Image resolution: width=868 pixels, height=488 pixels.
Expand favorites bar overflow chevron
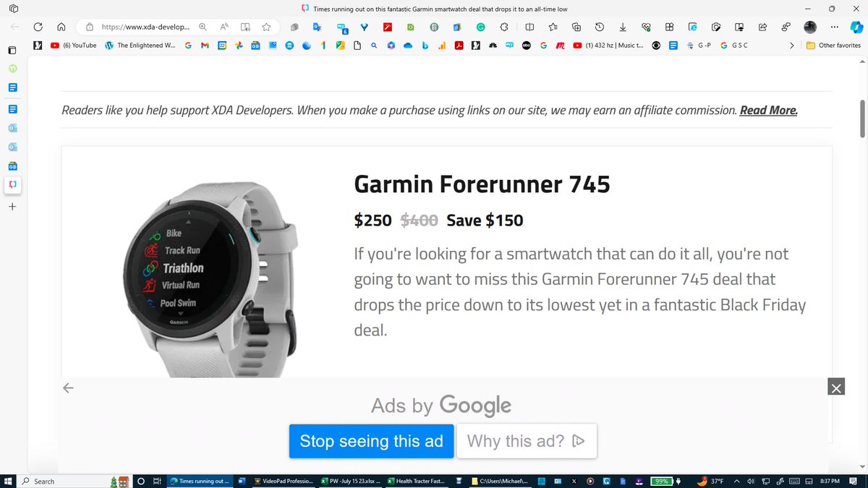(792, 46)
